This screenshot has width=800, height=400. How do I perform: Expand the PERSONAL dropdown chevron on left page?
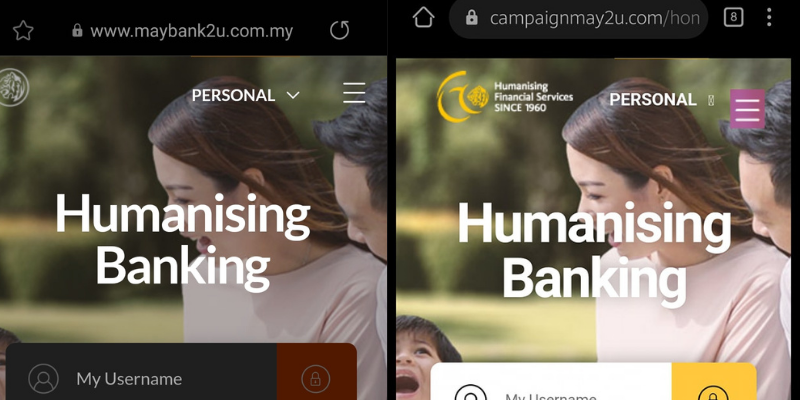(293, 95)
